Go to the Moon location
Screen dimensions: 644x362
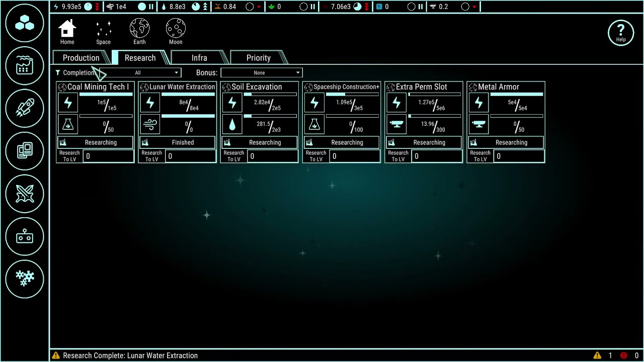pyautogui.click(x=176, y=32)
